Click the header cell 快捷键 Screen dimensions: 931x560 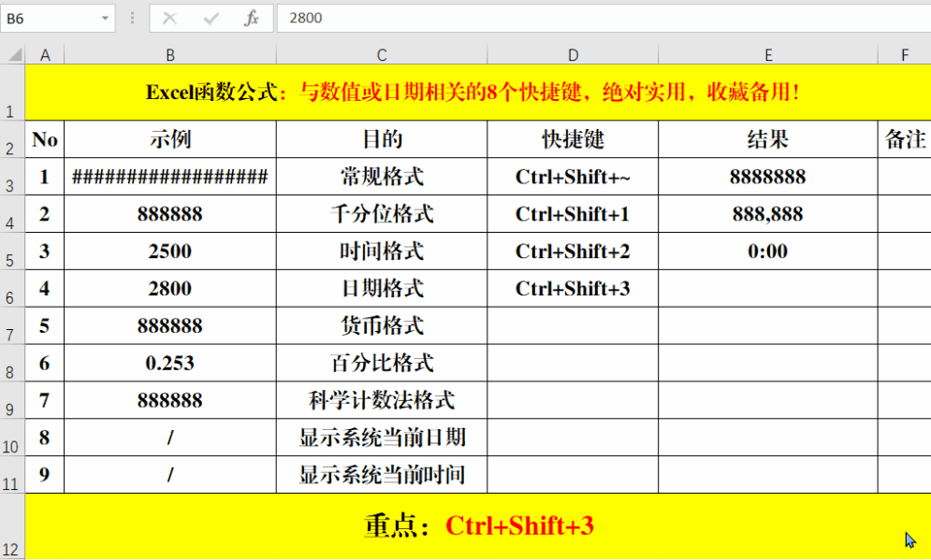(573, 138)
